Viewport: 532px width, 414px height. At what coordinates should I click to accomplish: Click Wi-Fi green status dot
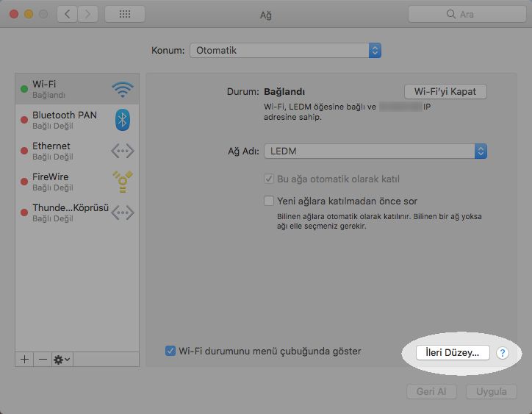point(24,89)
